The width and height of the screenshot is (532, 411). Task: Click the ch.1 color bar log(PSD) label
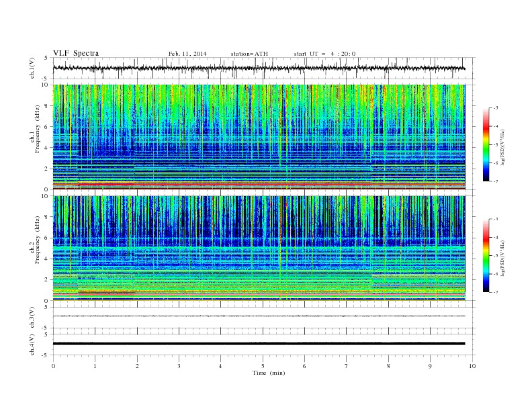[502, 147]
